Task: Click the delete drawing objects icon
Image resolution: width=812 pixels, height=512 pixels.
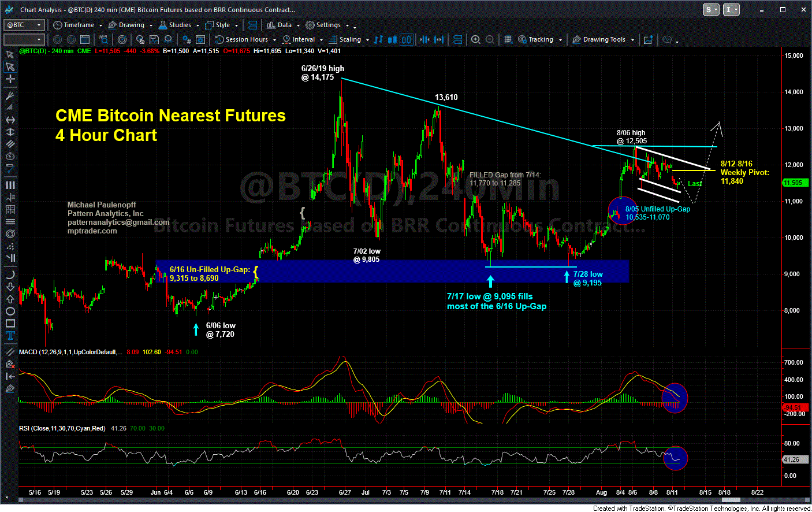Action: tap(10, 364)
